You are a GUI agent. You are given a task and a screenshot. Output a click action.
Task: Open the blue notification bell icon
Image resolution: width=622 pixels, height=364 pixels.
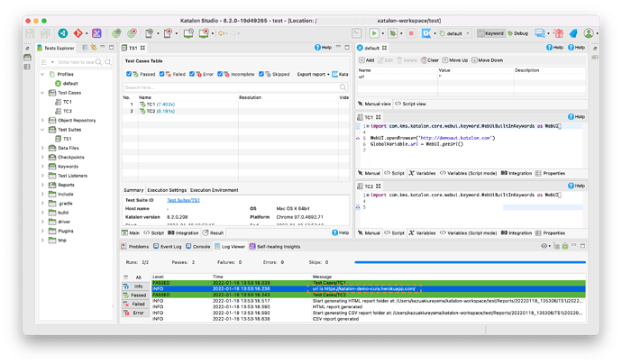point(573,33)
